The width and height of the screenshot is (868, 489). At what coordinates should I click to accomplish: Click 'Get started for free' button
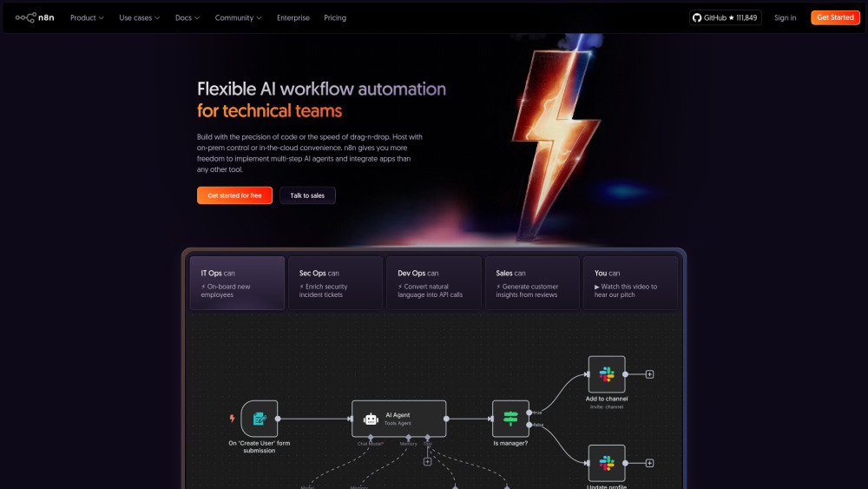point(234,195)
